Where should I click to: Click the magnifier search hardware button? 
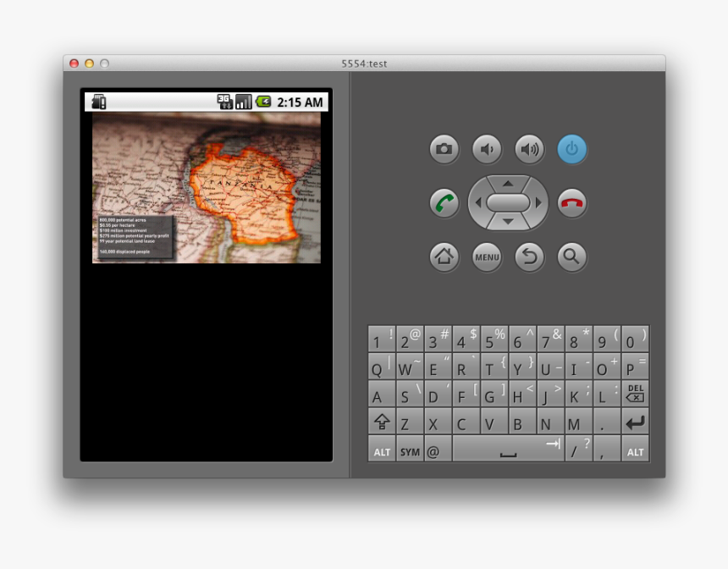[572, 257]
